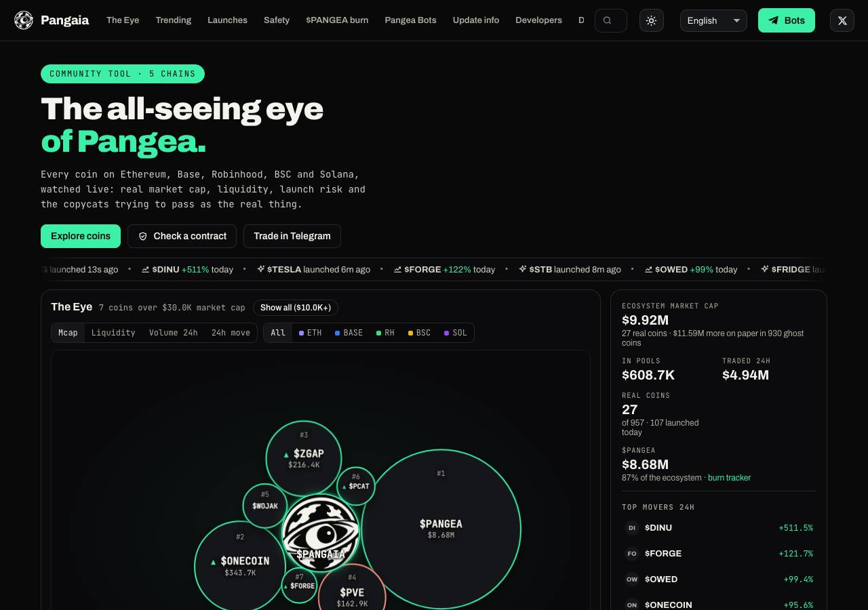Follow the burn tracker link

729,478
